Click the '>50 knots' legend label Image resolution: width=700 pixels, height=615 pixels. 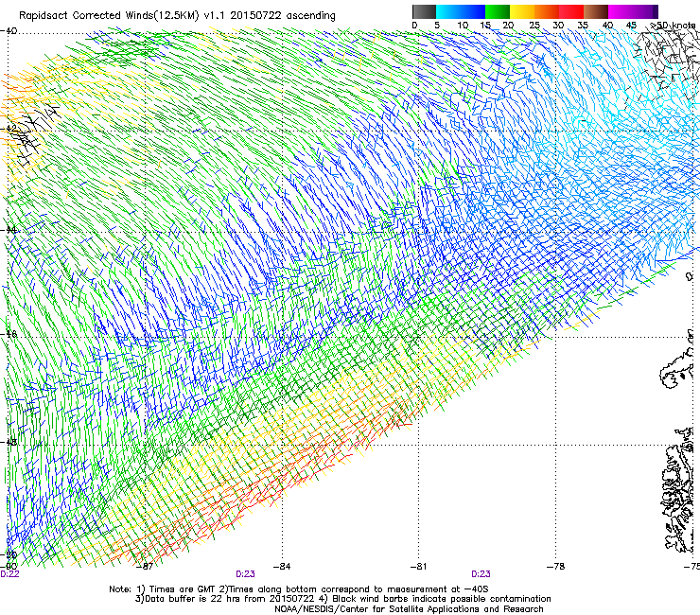click(x=674, y=26)
